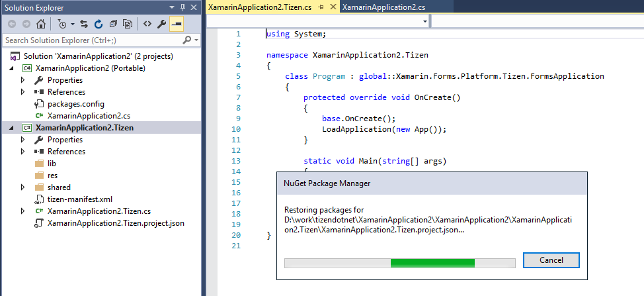Screen dimensions: 644x296
Task: Toggle pin on XamarinApplication2.Tizen.cs tab
Action: pyautogui.click(x=321, y=7)
